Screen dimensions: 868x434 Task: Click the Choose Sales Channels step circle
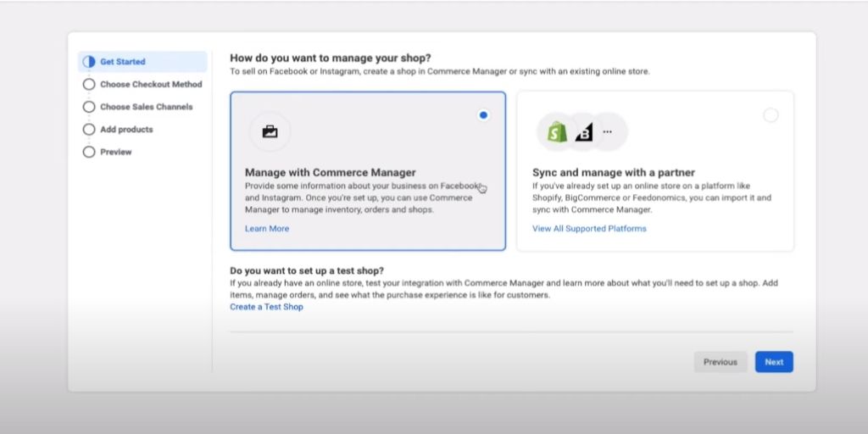[88, 107]
